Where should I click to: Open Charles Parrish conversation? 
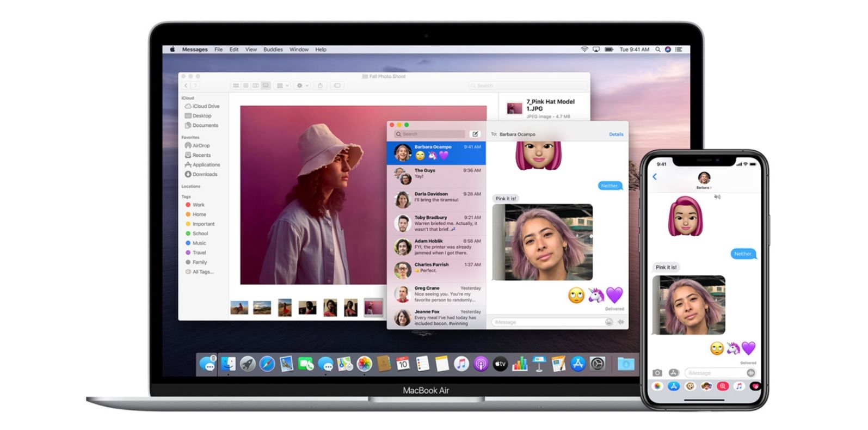436,270
